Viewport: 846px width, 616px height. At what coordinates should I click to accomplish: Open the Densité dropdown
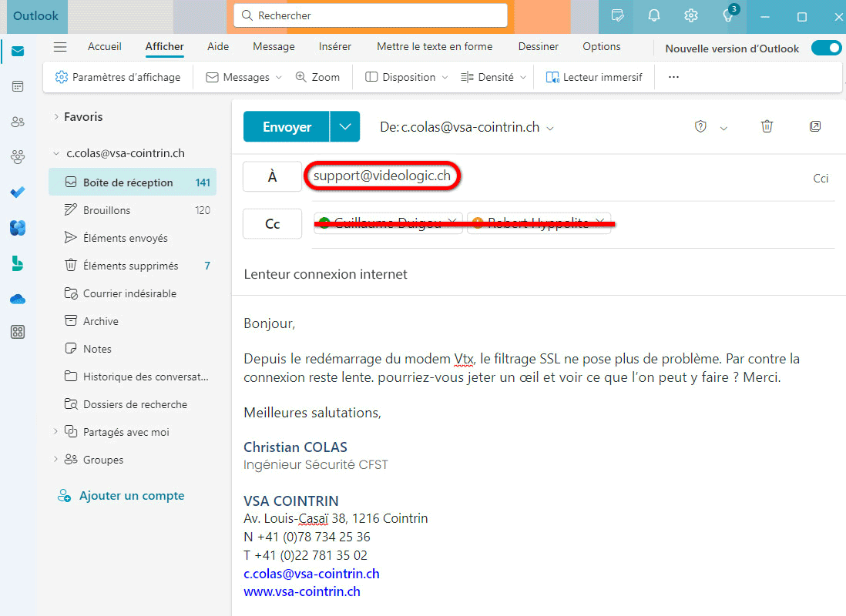(495, 77)
